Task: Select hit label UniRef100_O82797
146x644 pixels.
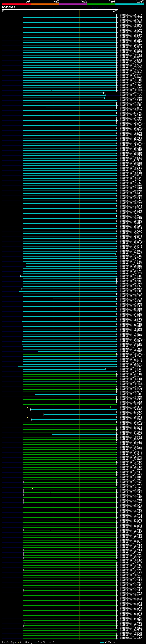Action: pyautogui.click(x=131, y=35)
